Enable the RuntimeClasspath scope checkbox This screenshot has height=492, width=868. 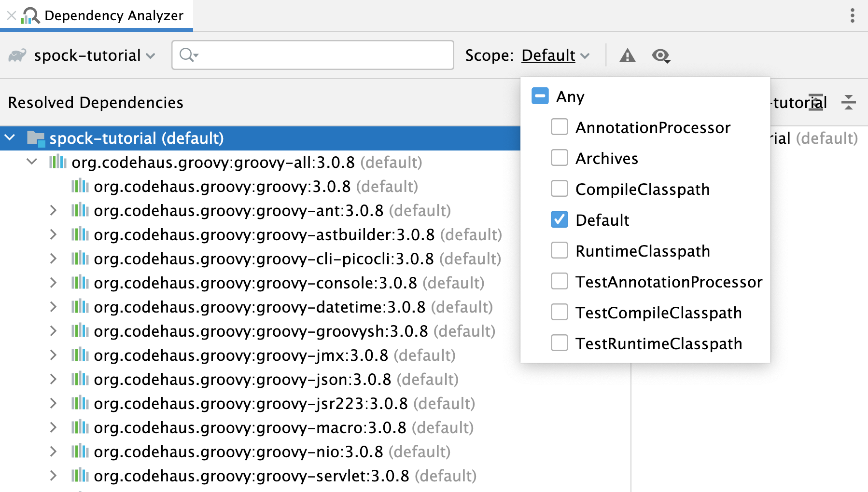click(x=559, y=250)
